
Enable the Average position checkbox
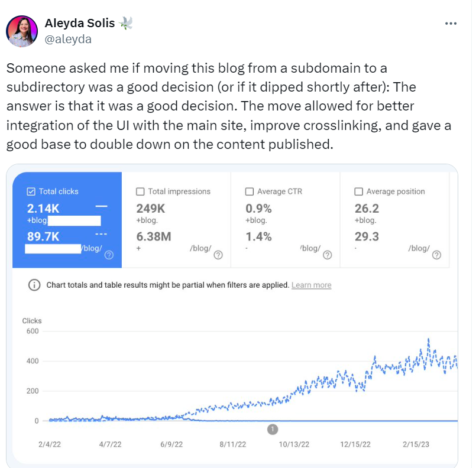pyautogui.click(x=358, y=191)
